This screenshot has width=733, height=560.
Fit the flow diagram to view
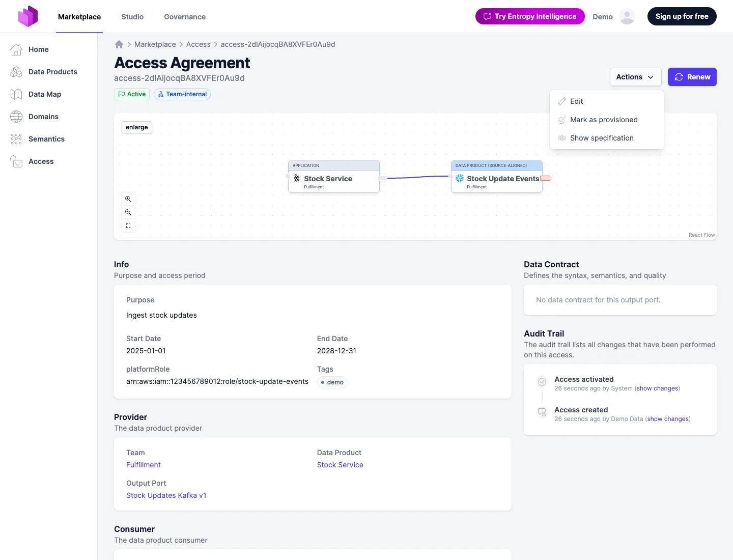click(128, 226)
